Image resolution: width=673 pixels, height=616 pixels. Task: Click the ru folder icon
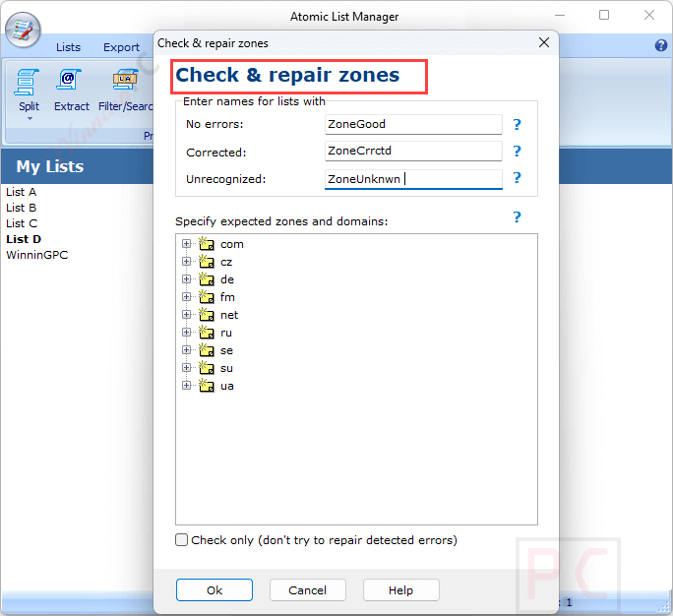[207, 333]
